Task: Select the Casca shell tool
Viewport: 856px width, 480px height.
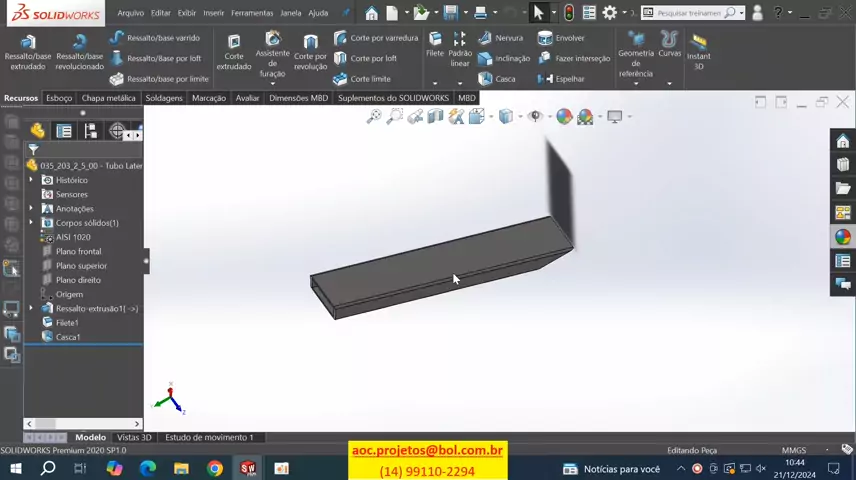Action: click(x=497, y=79)
